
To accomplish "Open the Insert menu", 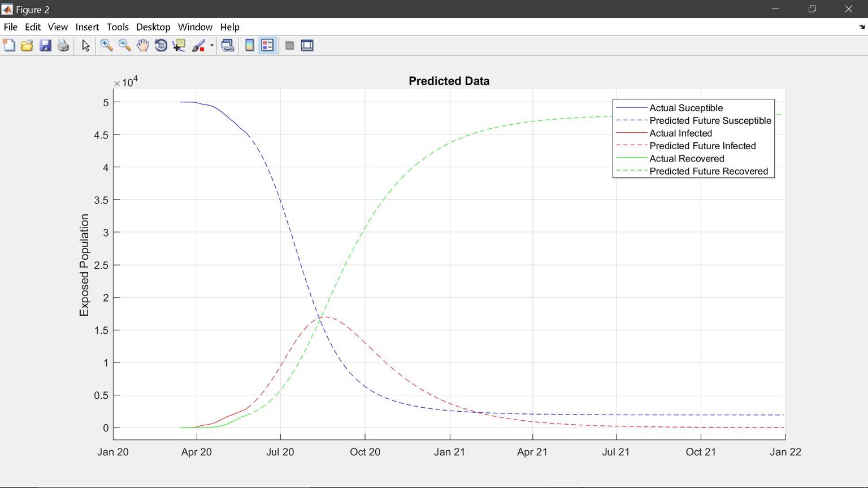I will 87,27.
